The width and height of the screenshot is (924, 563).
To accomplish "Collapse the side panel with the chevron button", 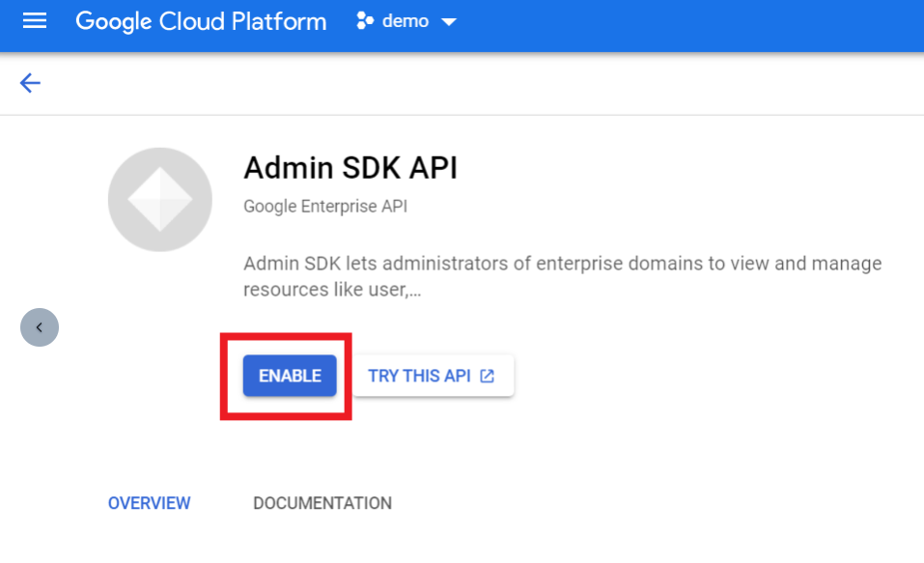I will click(40, 327).
